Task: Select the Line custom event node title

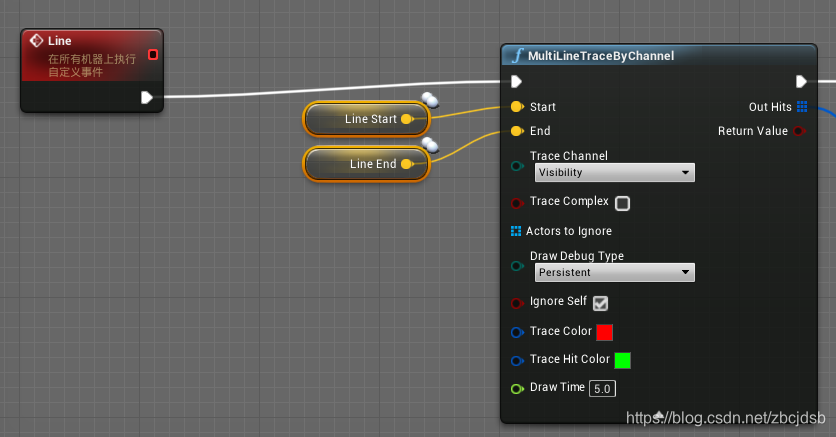Action: pos(59,41)
